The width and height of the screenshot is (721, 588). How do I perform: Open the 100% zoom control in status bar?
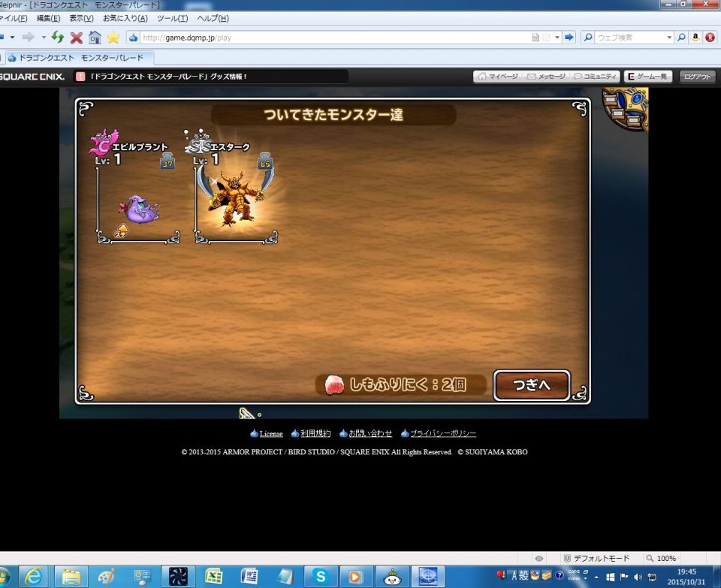click(x=661, y=559)
